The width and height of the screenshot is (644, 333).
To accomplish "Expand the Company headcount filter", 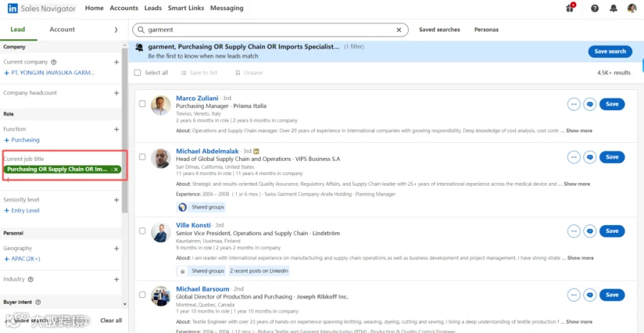I will [x=116, y=93].
